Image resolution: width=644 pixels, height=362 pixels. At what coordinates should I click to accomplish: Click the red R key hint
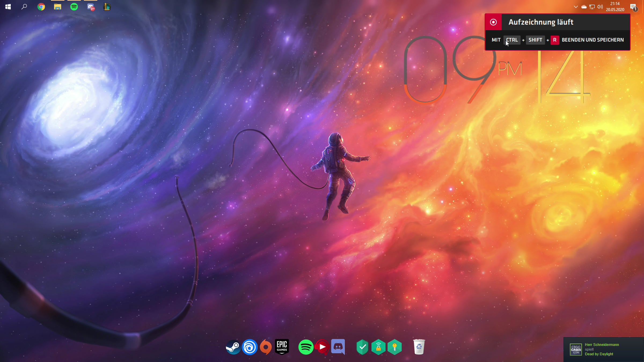click(555, 40)
